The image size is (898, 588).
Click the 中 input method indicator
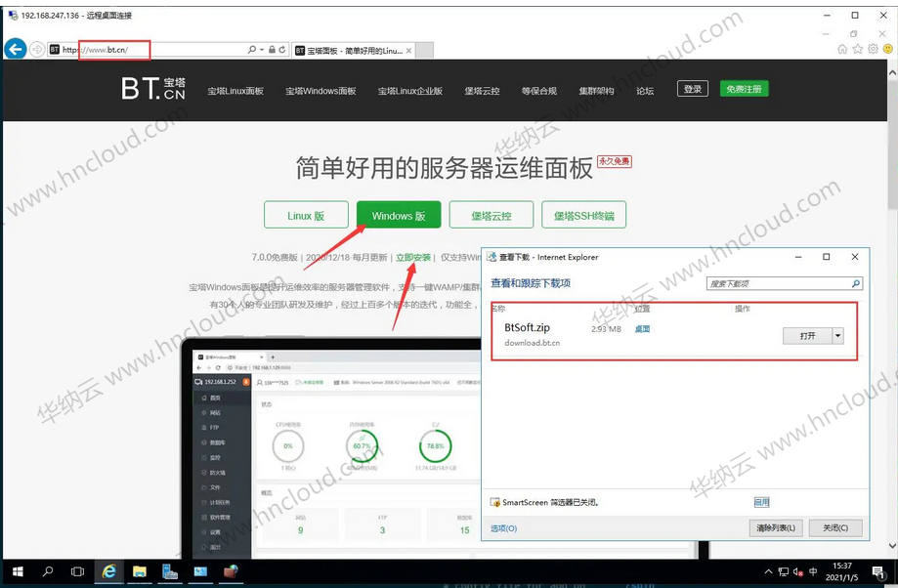pos(813,571)
